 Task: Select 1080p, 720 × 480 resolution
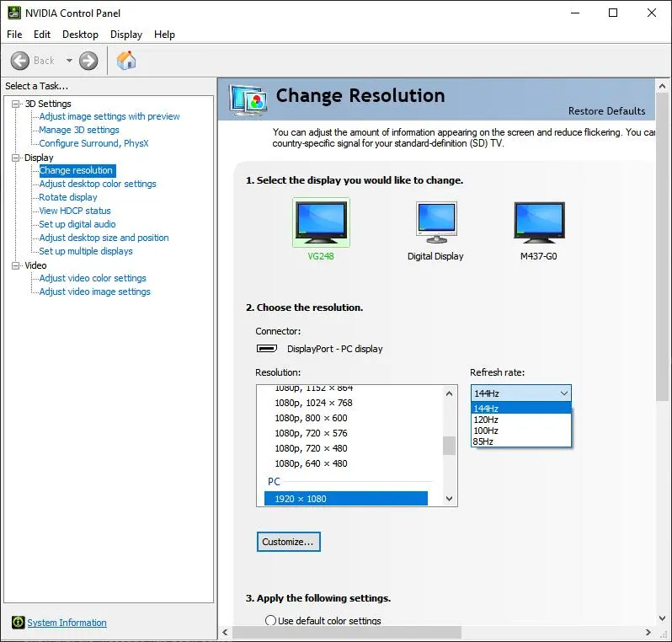pyautogui.click(x=311, y=448)
